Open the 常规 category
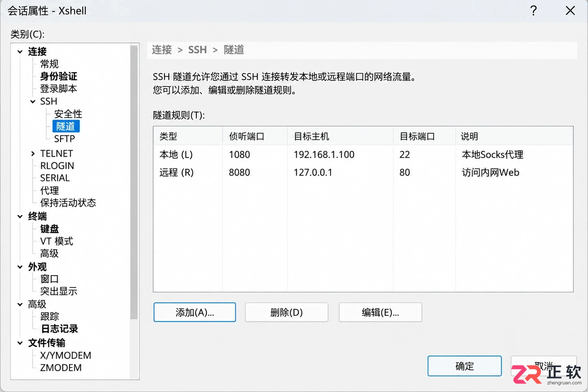Image resolution: width=588 pixels, height=392 pixels. (x=49, y=64)
